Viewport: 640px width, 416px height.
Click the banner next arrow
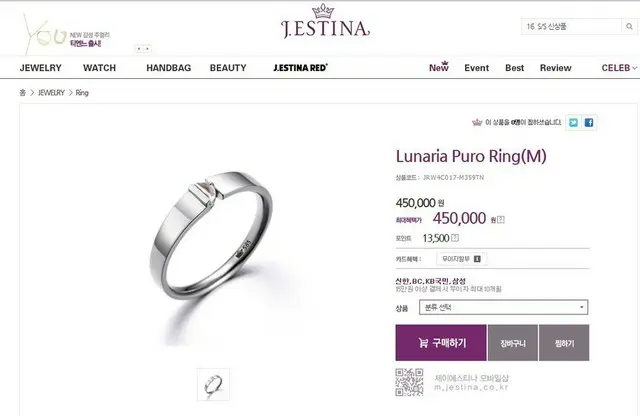coord(147,49)
